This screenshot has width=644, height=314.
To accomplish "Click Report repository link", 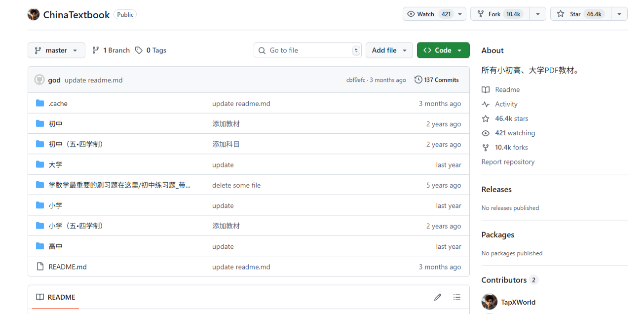I will [508, 162].
